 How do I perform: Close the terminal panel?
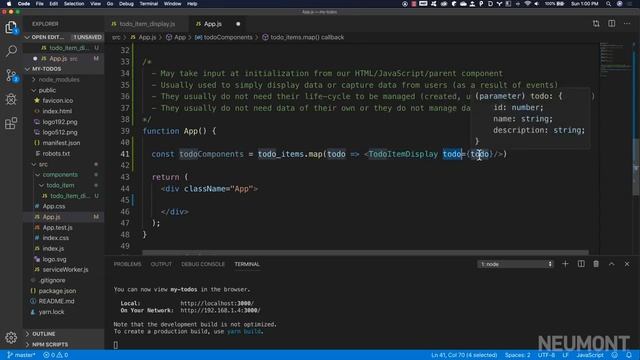click(627, 264)
